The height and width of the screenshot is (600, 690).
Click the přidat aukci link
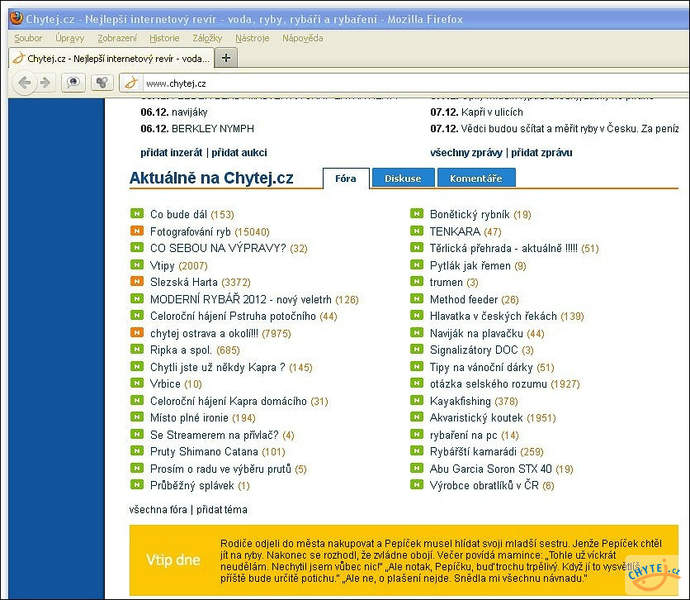pyautogui.click(x=239, y=153)
